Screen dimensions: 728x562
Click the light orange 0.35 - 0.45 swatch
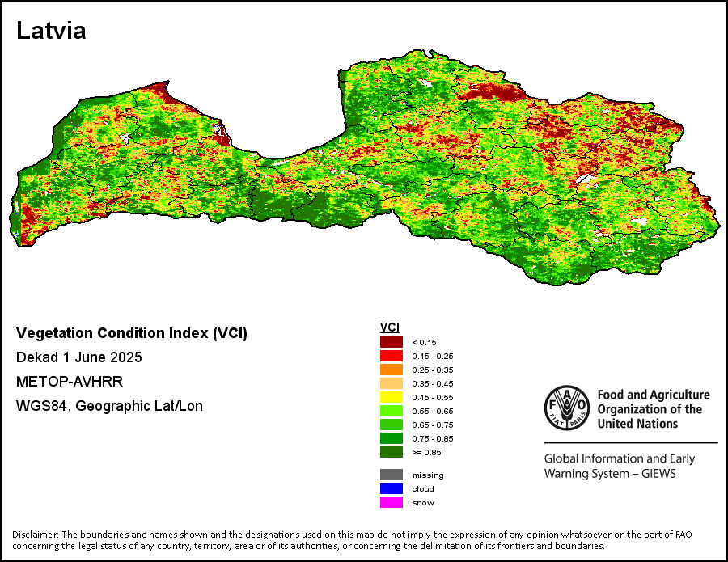[x=392, y=383]
